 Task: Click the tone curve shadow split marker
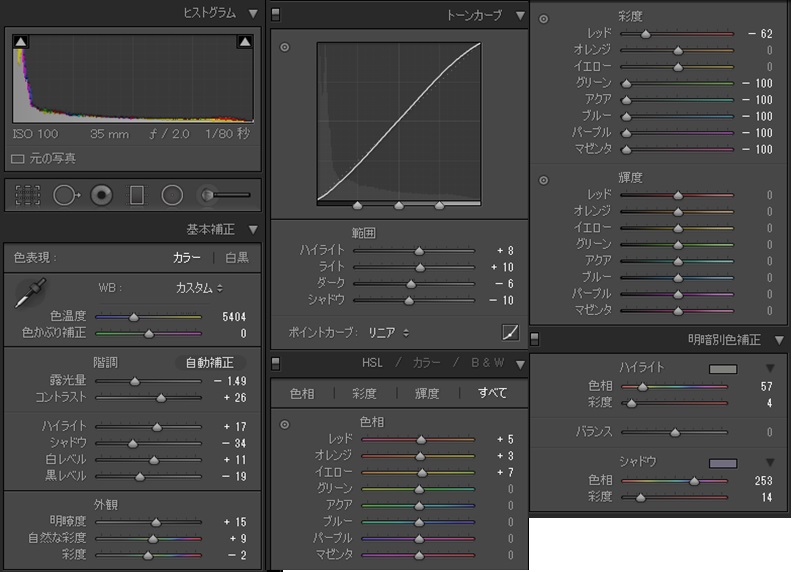click(x=358, y=205)
